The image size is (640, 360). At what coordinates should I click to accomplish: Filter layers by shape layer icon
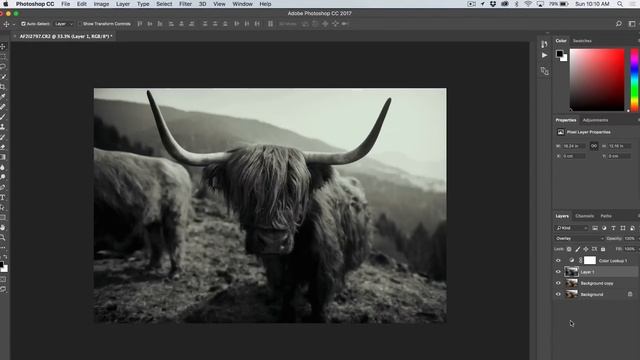point(623,228)
